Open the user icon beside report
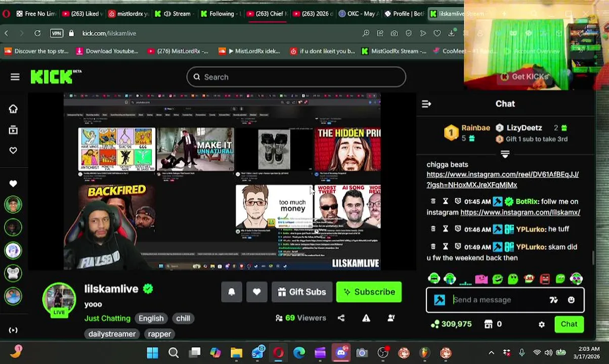The width and height of the screenshot is (609, 364). coord(391,318)
